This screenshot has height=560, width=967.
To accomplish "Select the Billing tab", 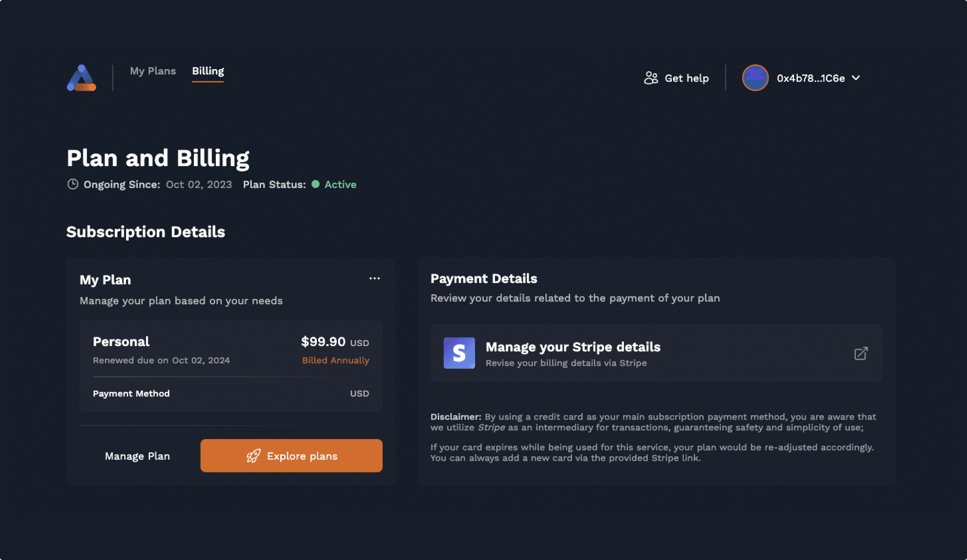I will coord(208,71).
